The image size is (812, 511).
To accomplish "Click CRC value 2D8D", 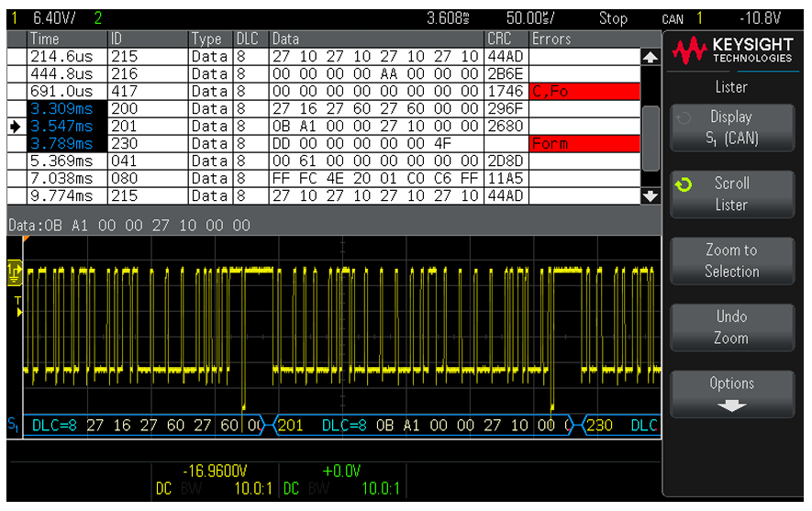I will pos(506,161).
